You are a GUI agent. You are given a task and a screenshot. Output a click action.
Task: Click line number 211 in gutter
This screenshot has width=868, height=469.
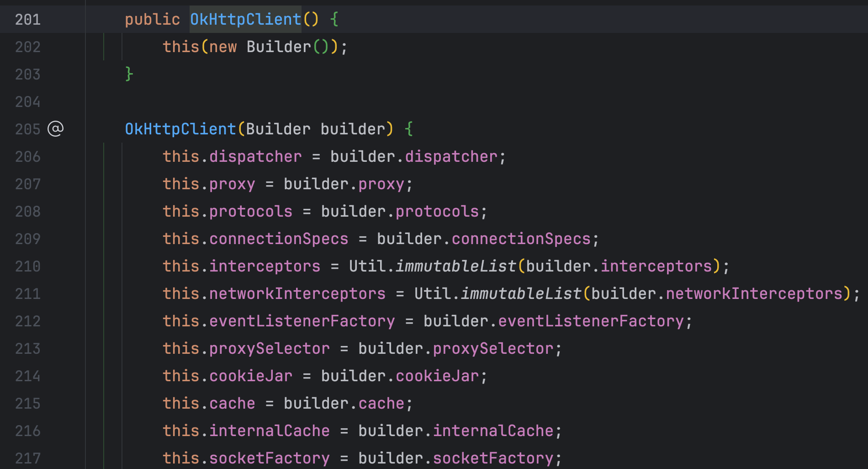pyautogui.click(x=28, y=293)
